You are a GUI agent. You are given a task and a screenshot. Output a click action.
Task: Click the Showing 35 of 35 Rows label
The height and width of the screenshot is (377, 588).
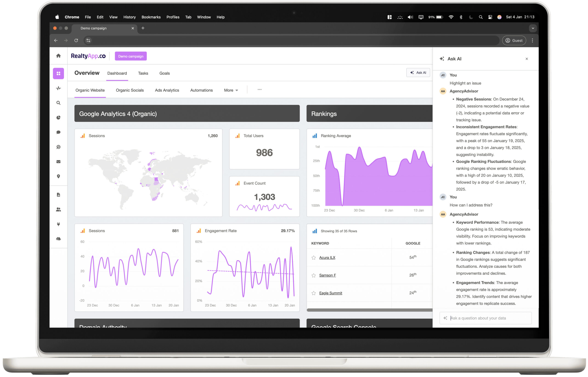339,231
